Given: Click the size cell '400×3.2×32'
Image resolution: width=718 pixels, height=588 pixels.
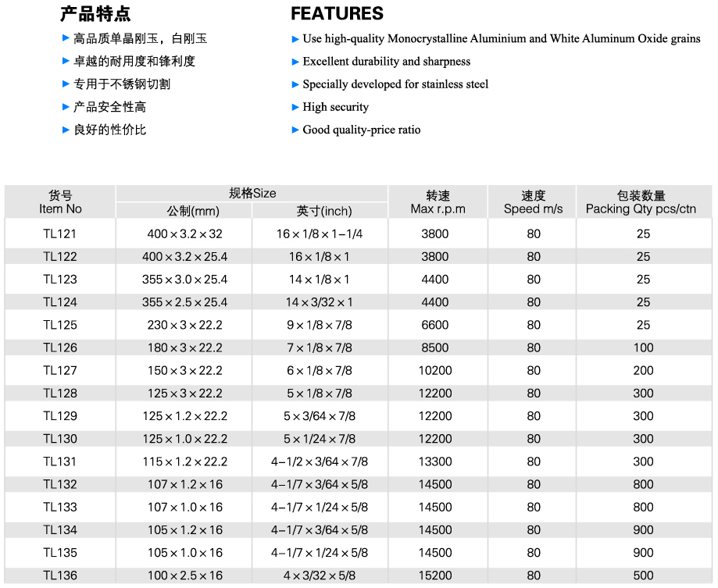Looking at the screenshot, I should tap(185, 233).
